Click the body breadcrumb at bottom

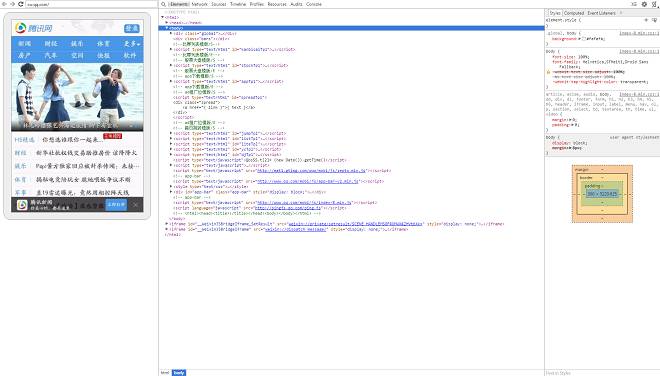179,373
